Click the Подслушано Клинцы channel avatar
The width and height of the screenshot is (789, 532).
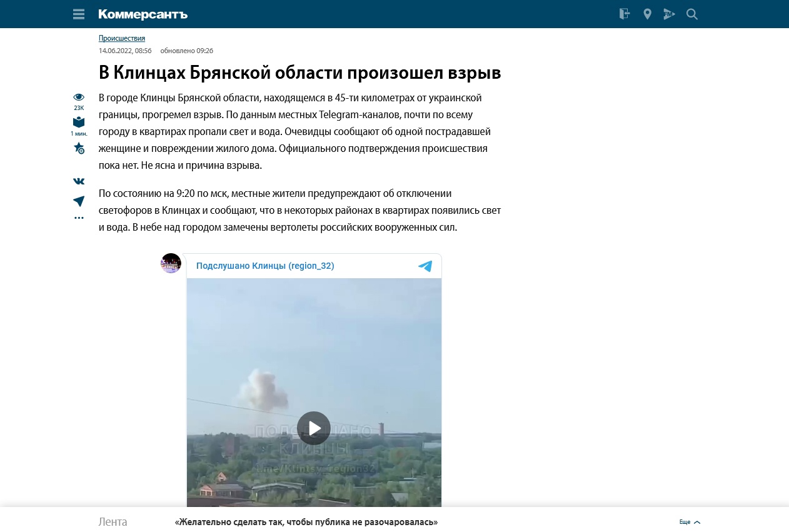171,263
